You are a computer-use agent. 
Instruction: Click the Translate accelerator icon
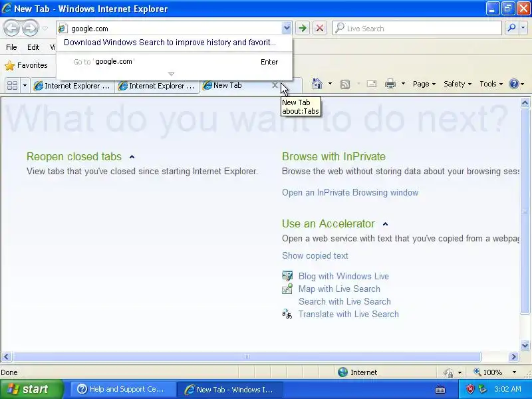(x=287, y=314)
